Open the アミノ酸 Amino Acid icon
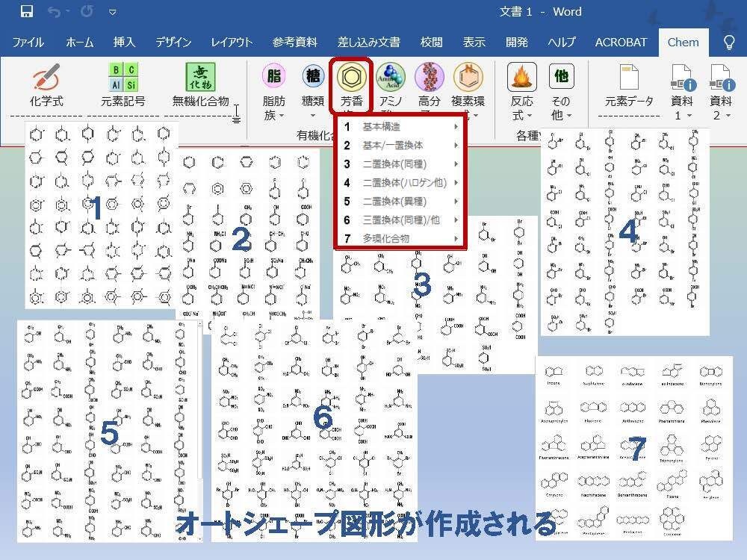Viewport: 747px width, 560px height. point(391,77)
